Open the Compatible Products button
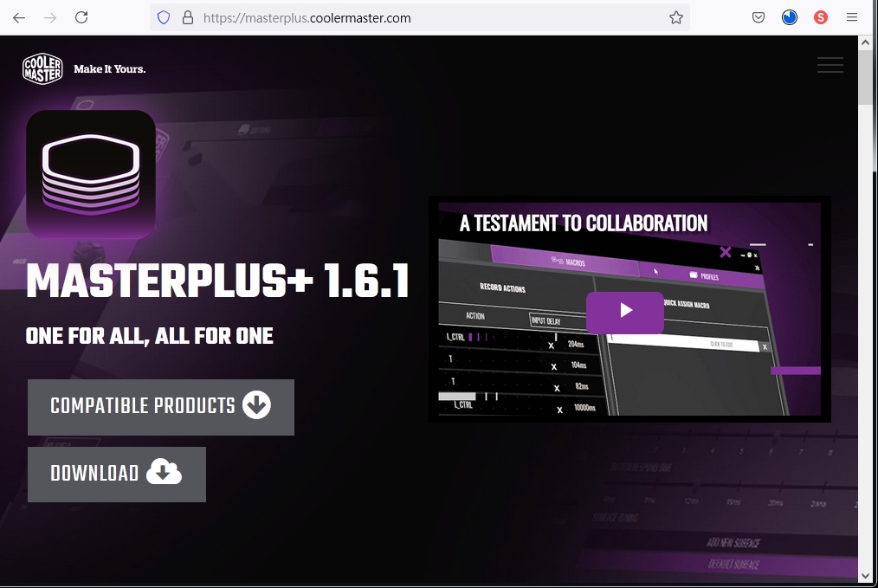Viewport: 878px width, 588px height. click(x=161, y=407)
